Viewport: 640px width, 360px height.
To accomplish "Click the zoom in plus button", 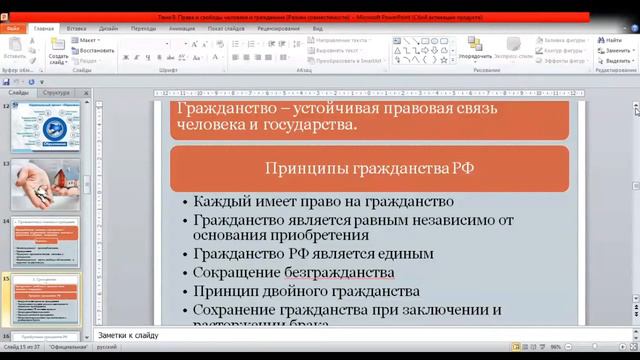I will [x=622, y=347].
